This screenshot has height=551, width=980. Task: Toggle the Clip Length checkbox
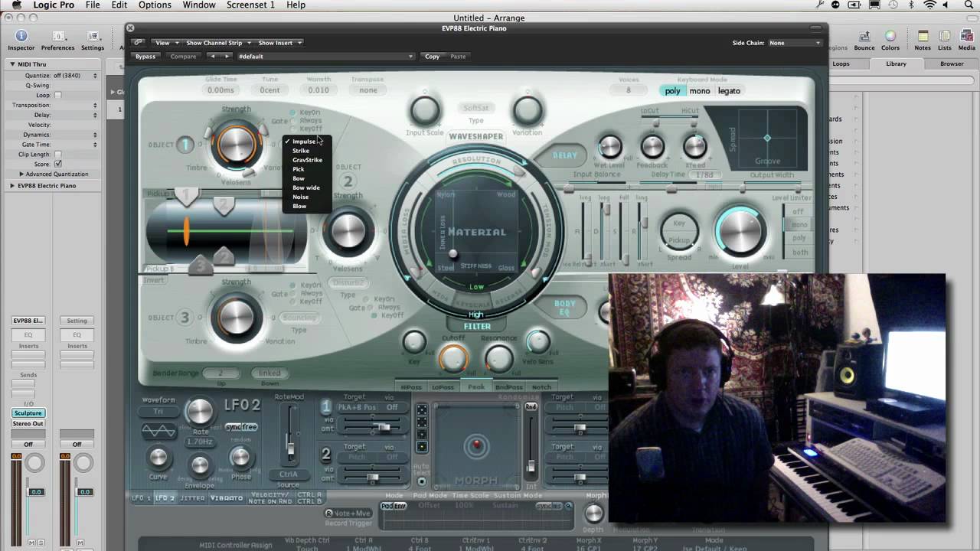(57, 155)
